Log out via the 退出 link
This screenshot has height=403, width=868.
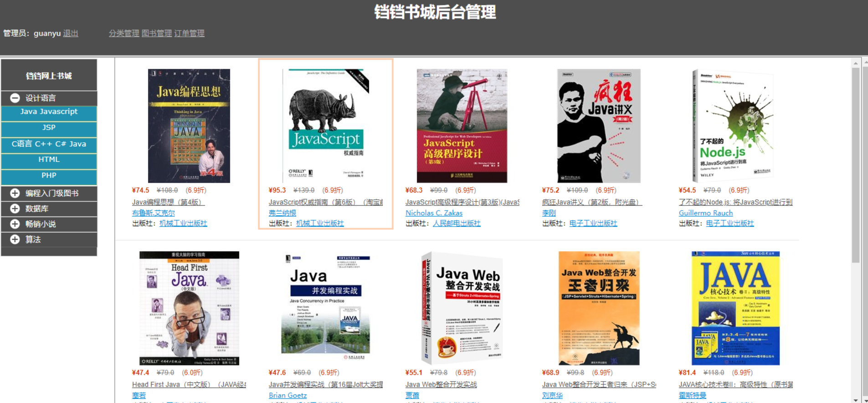pyautogui.click(x=71, y=33)
